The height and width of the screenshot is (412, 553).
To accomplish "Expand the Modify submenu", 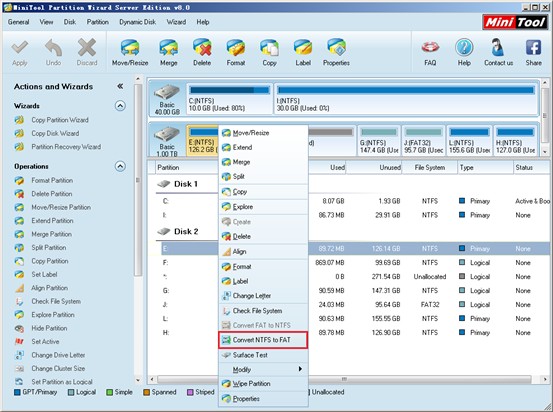I will click(263, 369).
